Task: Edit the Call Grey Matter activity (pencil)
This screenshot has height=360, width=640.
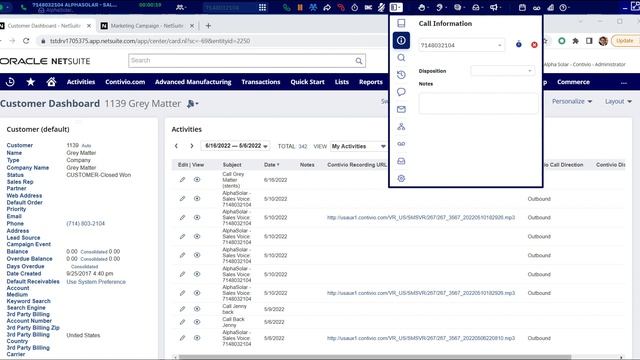Action: 182,180
